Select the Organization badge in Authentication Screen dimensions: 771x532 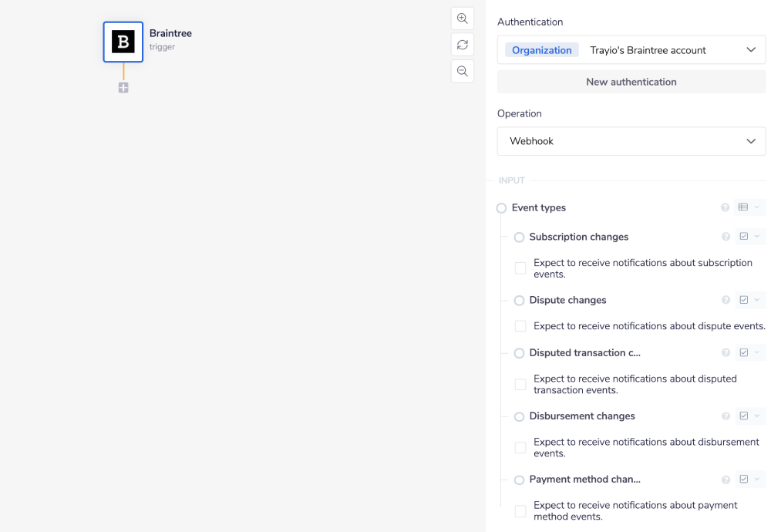coord(541,49)
